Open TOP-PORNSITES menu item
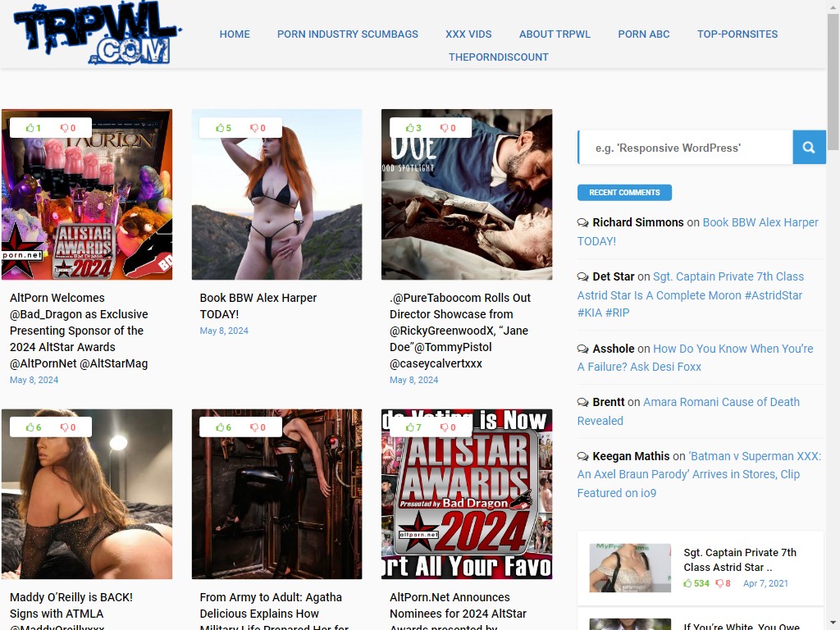840x630 pixels. 737,34
